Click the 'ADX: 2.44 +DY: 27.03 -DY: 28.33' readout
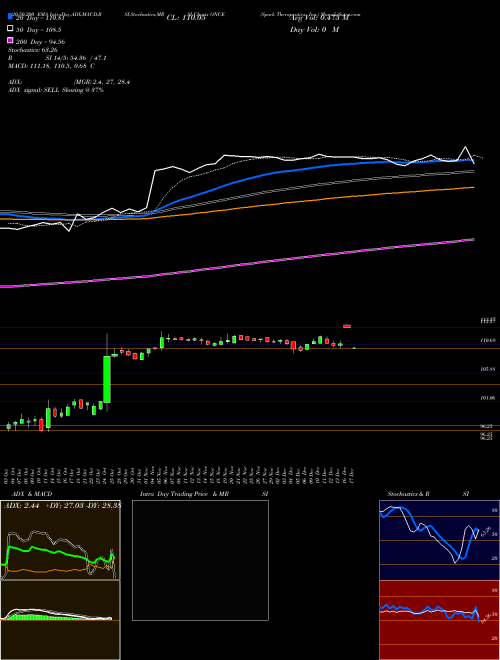500x660 pixels. [x=62, y=506]
